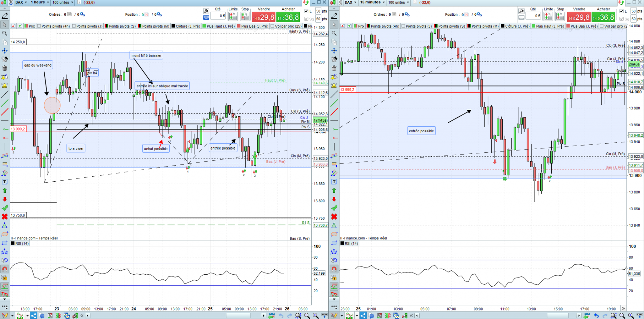Open the 15 minutes timeframe dropdown
The height and width of the screenshot is (319, 644).
[x=372, y=3]
